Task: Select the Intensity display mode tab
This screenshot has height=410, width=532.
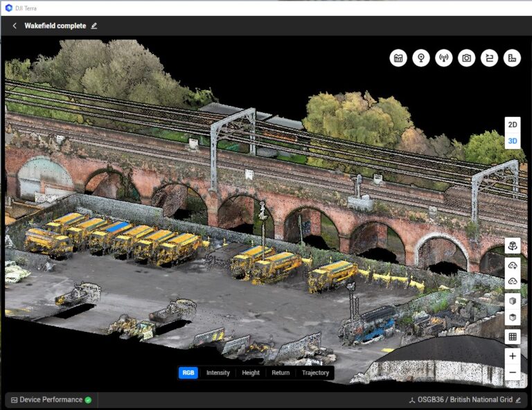Action: (218, 373)
